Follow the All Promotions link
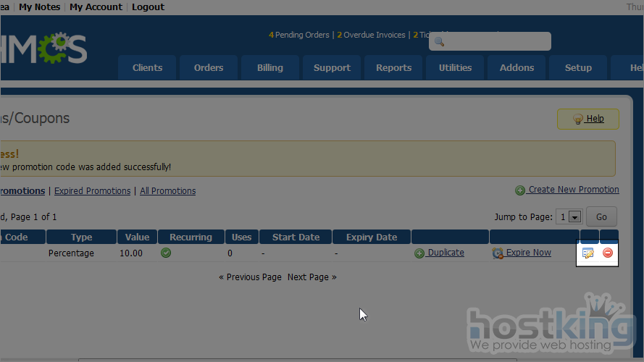 [167, 191]
